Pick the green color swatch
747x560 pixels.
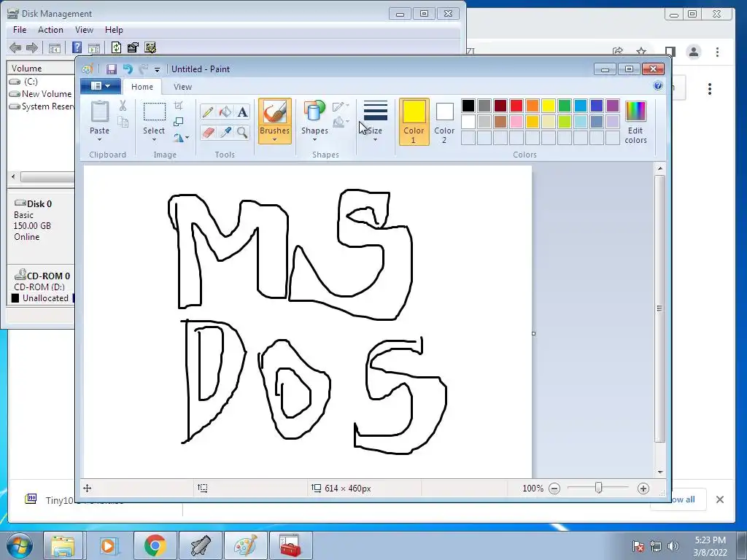click(565, 106)
